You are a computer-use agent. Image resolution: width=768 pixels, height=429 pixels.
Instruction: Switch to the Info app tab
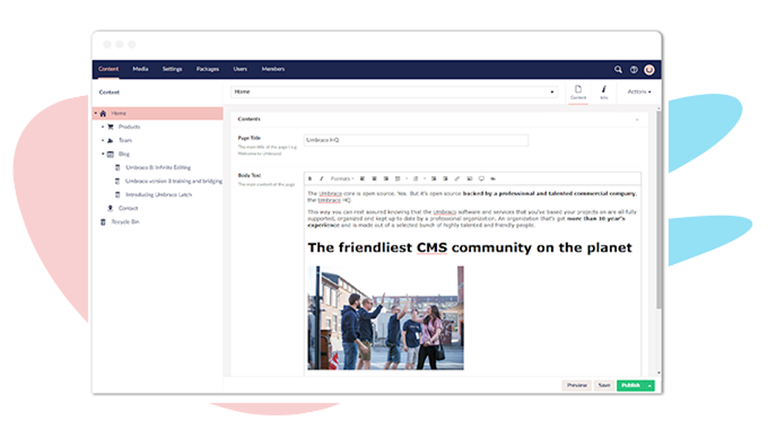(x=604, y=92)
